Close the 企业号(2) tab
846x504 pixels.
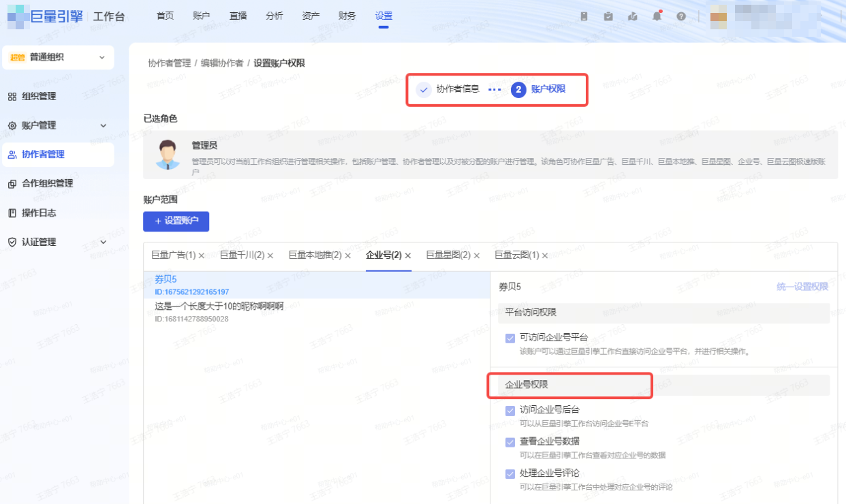point(408,256)
